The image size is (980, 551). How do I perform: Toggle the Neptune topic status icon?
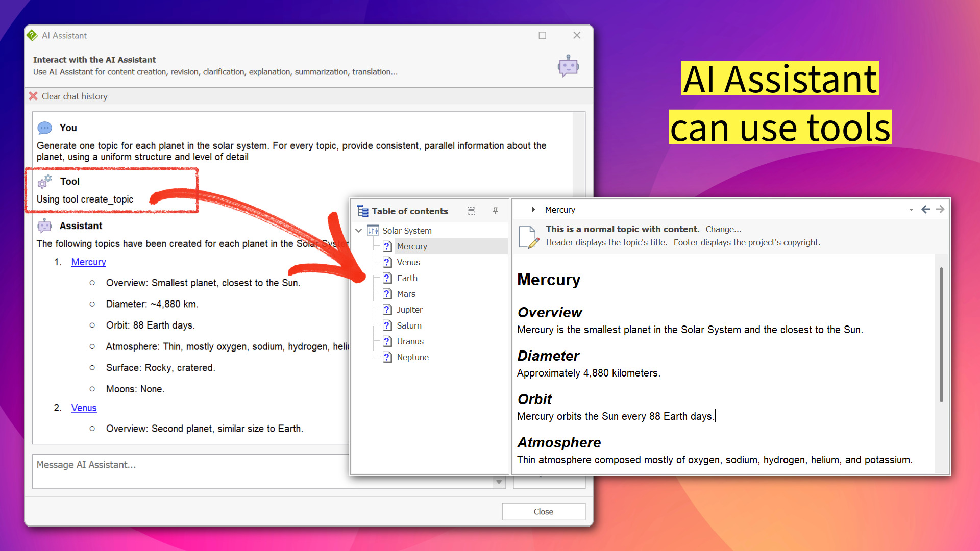[x=387, y=357]
